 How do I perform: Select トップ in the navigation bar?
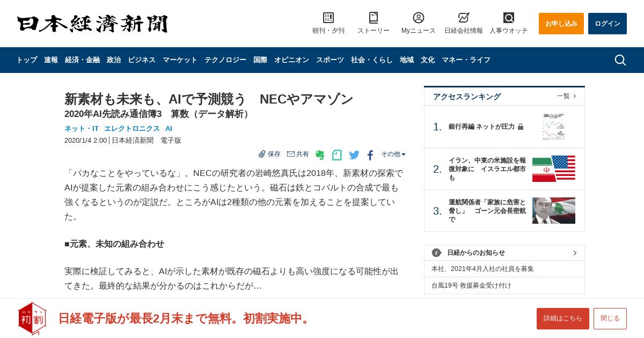pos(27,60)
